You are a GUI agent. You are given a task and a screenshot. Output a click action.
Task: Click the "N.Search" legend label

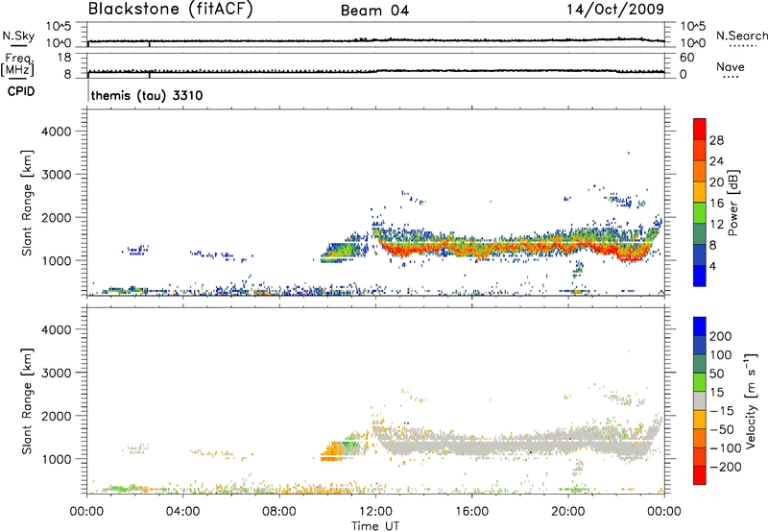click(742, 36)
